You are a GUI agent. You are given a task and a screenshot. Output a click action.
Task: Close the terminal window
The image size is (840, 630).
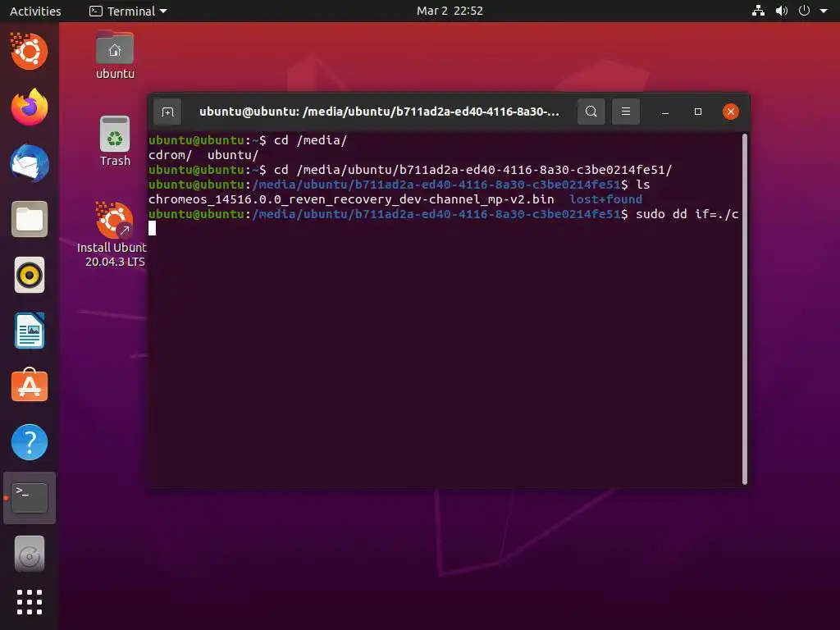731,112
